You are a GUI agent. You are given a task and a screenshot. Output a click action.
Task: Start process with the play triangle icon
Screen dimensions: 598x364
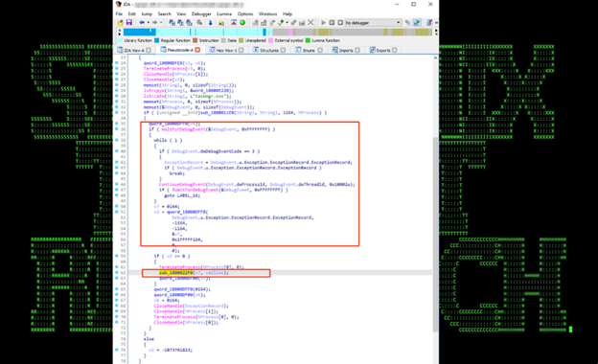point(323,22)
